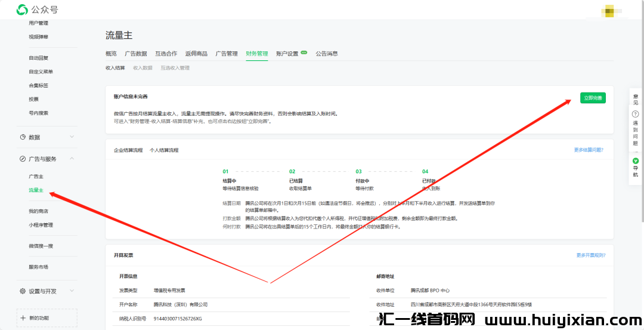The image size is (644, 330).
Task: Click the plus icon for 新的功能
Action: (23, 317)
